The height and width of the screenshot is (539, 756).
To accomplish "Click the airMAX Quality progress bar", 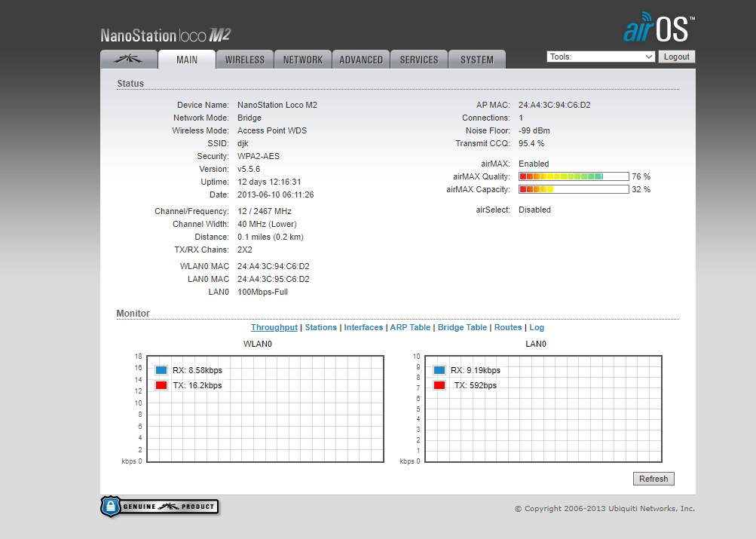I will (574, 176).
